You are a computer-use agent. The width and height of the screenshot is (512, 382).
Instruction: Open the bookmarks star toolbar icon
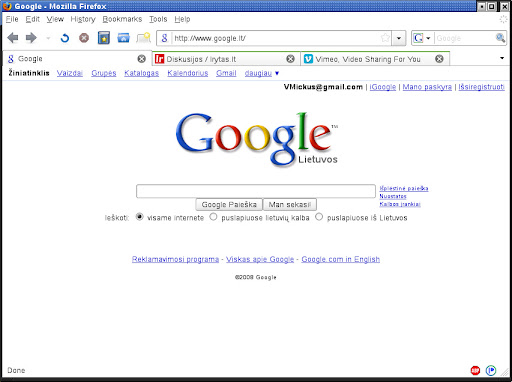point(104,38)
